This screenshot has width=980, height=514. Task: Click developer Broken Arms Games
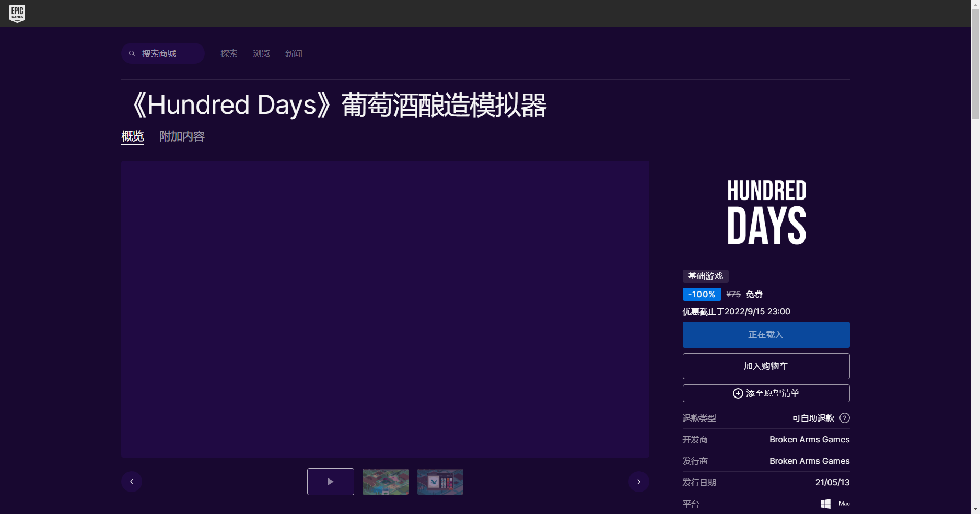pyautogui.click(x=810, y=440)
